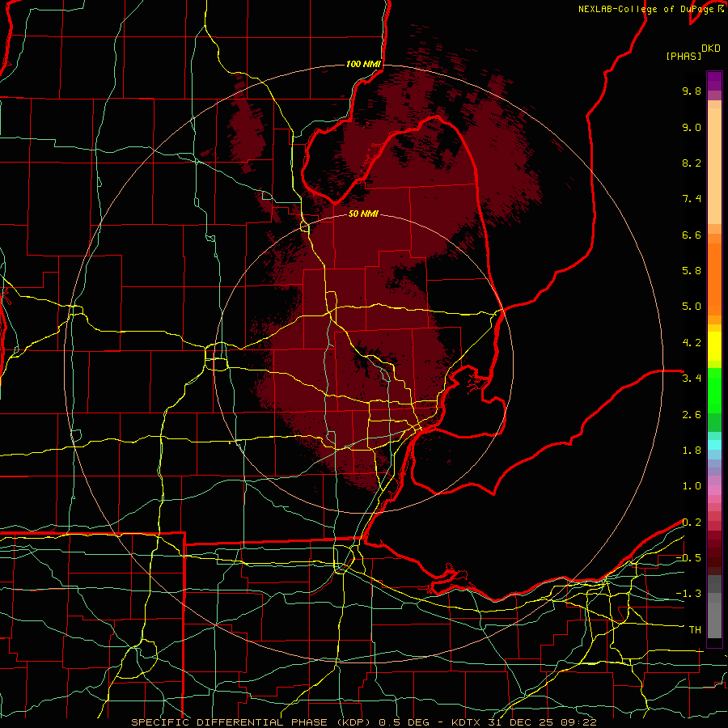The image size is (728, 728).
Task: Click the 4.2 value on the scale
Action: pyautogui.click(x=692, y=343)
